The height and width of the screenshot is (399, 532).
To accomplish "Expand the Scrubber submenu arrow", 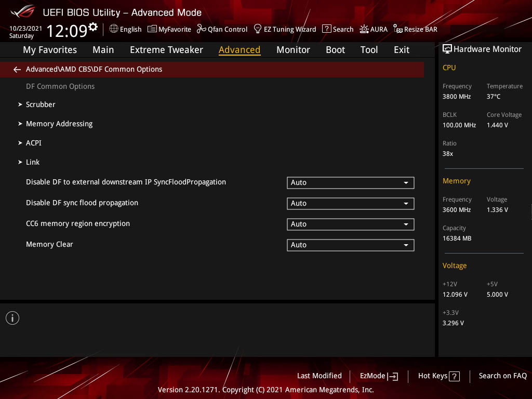I will click(x=20, y=104).
